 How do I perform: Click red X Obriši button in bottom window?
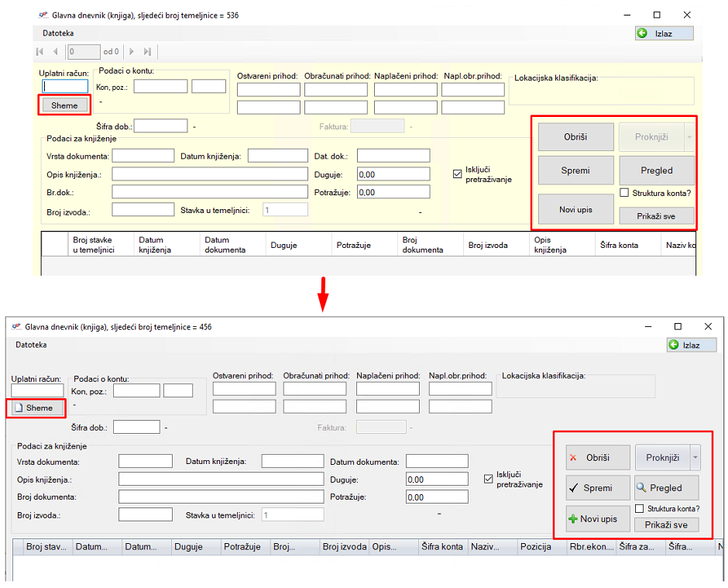click(597, 458)
